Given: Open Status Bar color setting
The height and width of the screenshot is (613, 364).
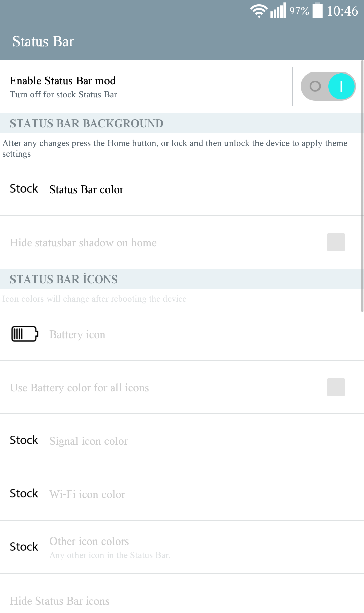Looking at the screenshot, I should 182,189.
